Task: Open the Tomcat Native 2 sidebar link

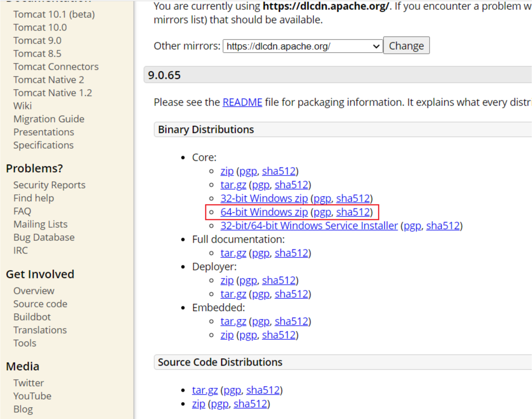Action: [x=49, y=80]
